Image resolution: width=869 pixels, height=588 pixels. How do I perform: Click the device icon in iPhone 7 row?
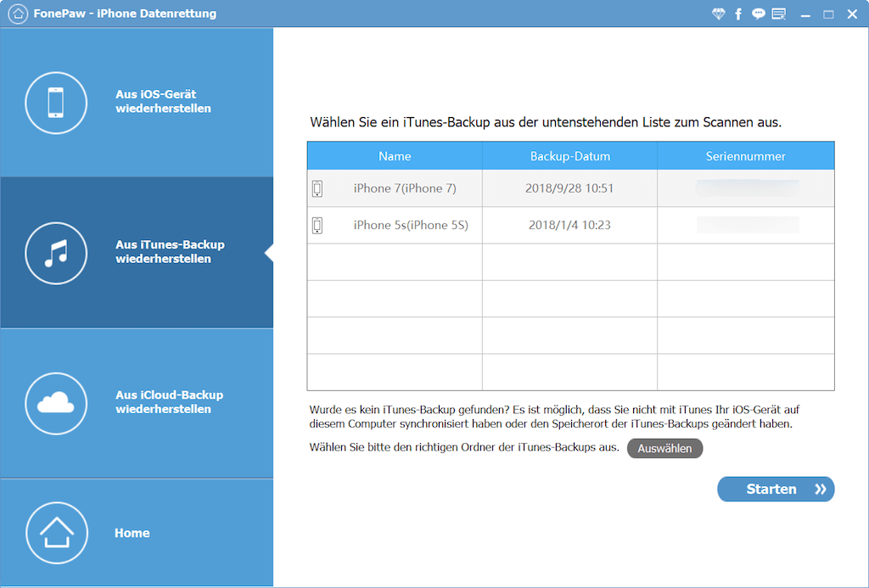(x=317, y=188)
